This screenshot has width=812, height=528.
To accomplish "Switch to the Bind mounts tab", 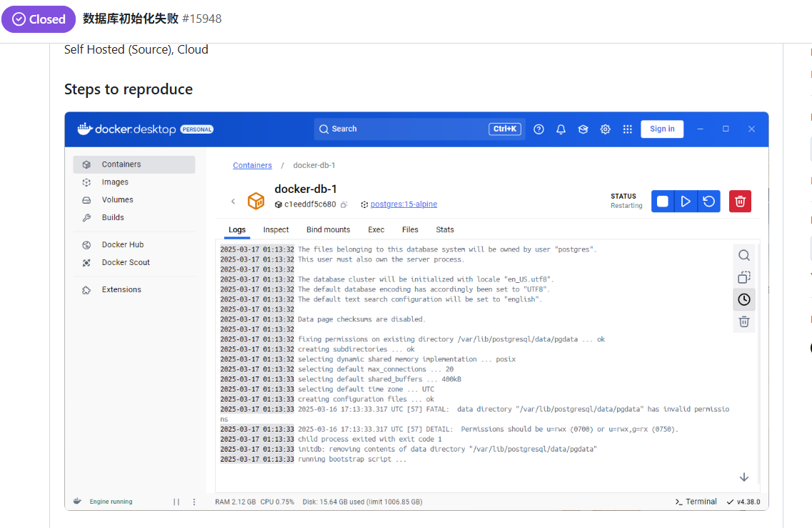I will 329,229.
